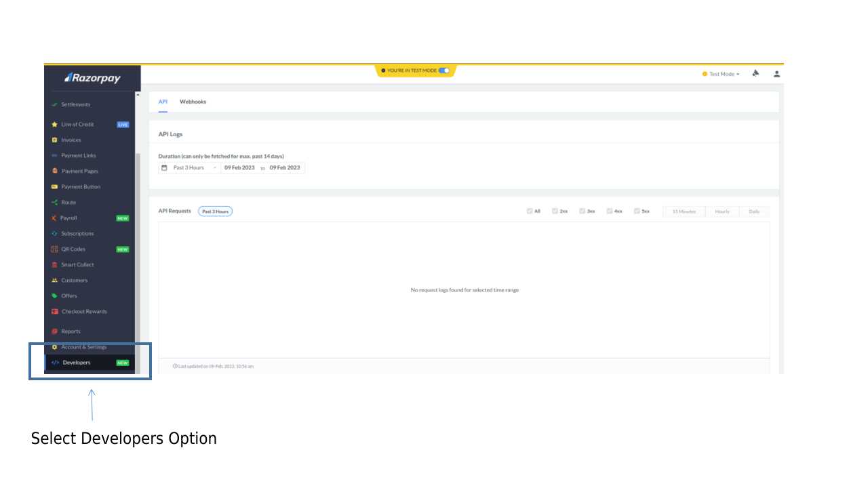Click the Reports icon

[x=54, y=331]
